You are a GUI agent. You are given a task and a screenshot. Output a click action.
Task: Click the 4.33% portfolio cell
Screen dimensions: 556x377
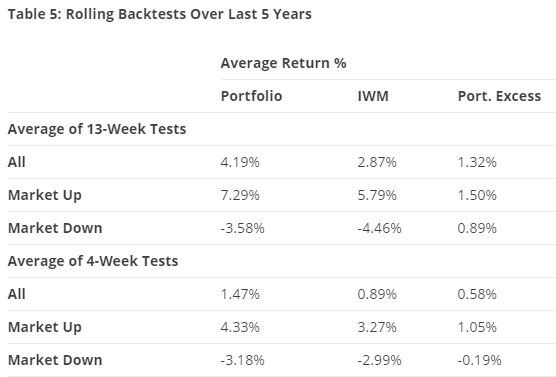click(x=240, y=327)
